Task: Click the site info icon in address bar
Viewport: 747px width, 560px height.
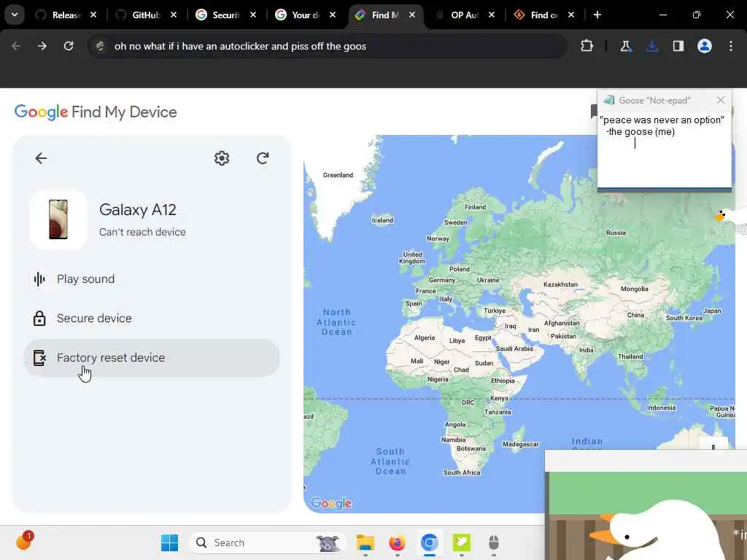Action: pyautogui.click(x=99, y=46)
